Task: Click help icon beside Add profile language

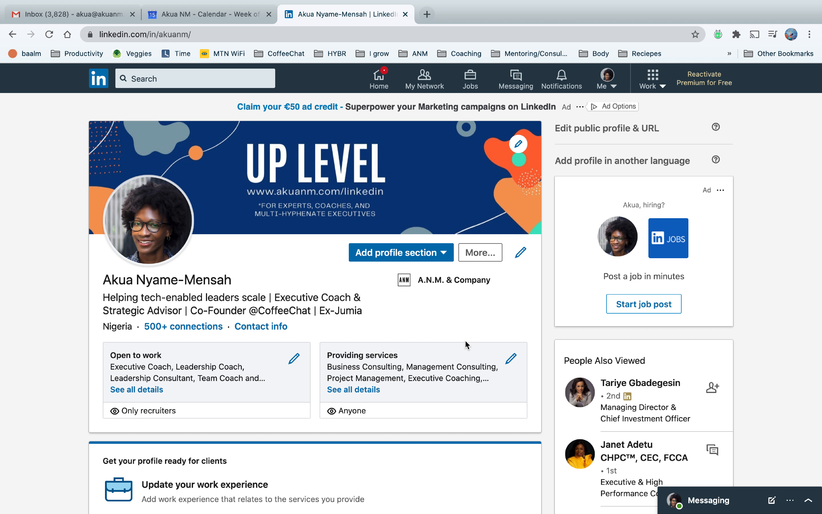Action: [716, 159]
